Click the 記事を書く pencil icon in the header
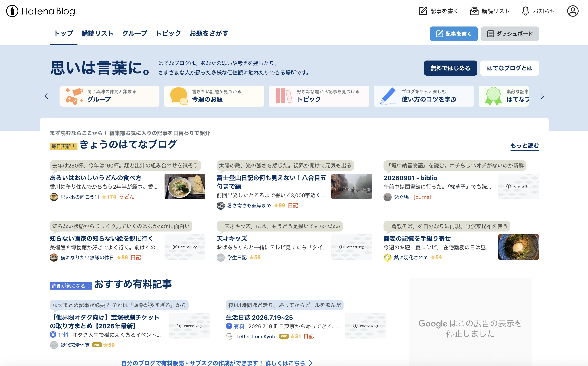The image size is (588, 366). point(423,11)
